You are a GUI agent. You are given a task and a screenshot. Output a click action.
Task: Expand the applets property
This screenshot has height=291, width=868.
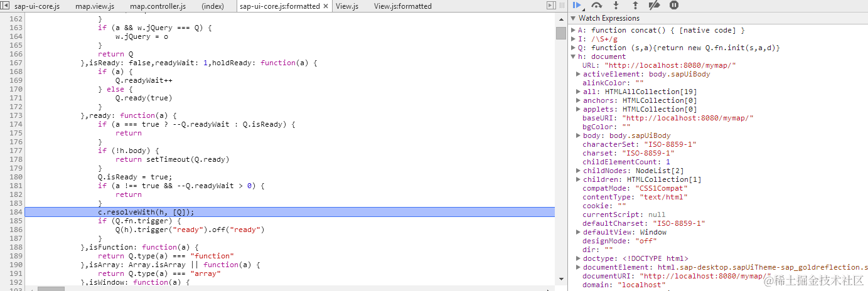click(578, 109)
